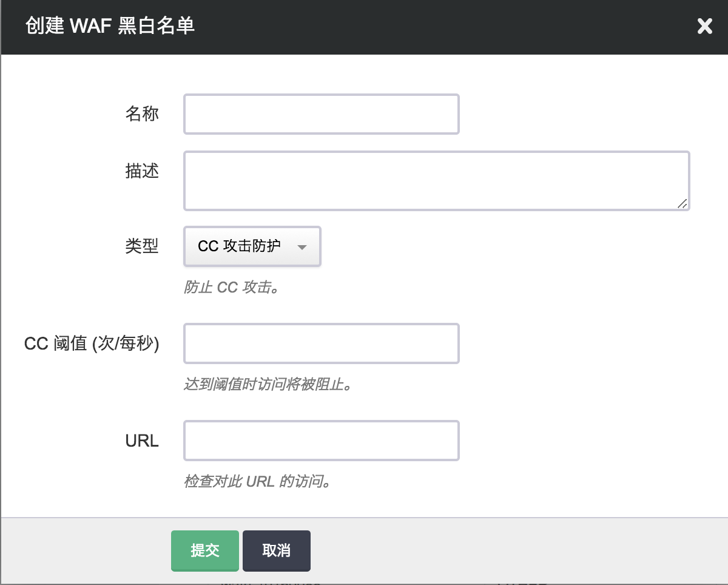Image resolution: width=728 pixels, height=585 pixels.
Task: Click the CC 阈值 (次/每秒) input field
Action: [x=321, y=343]
